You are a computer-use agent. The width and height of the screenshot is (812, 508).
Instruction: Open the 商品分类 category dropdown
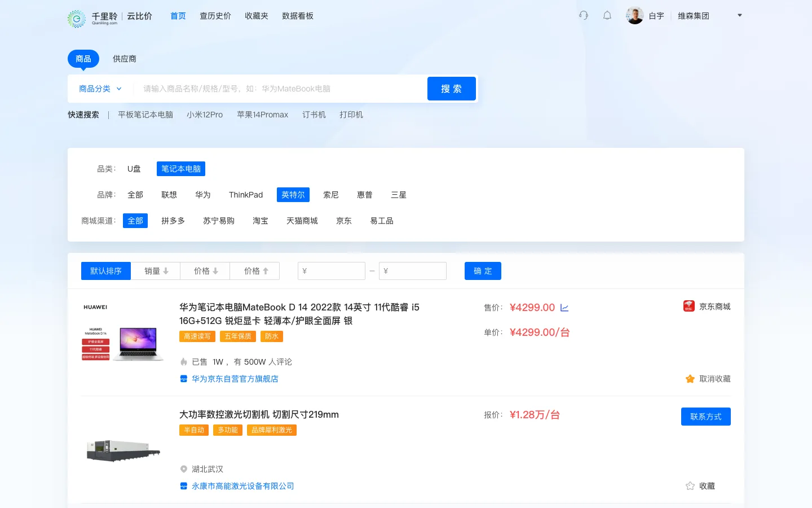100,89
